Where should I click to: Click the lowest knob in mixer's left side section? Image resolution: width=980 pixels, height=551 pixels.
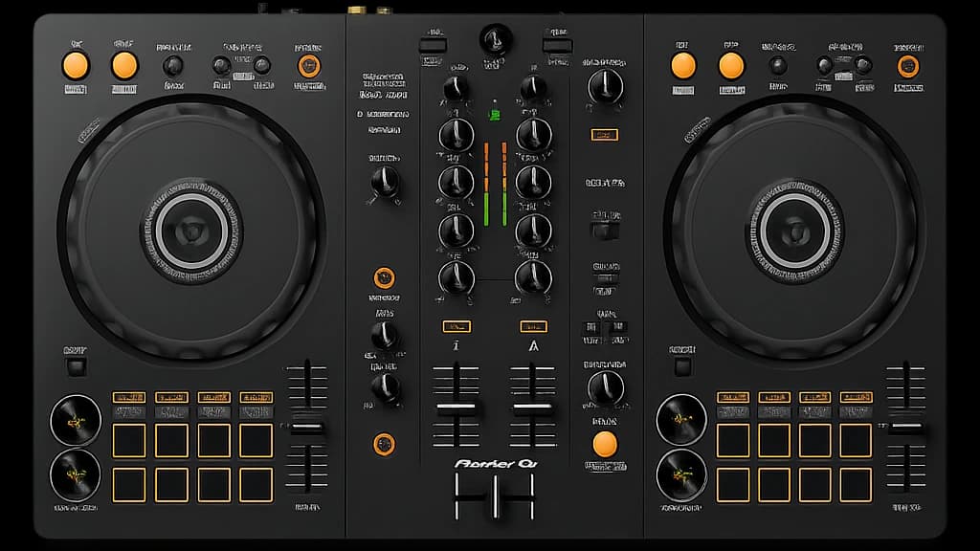[x=385, y=386]
